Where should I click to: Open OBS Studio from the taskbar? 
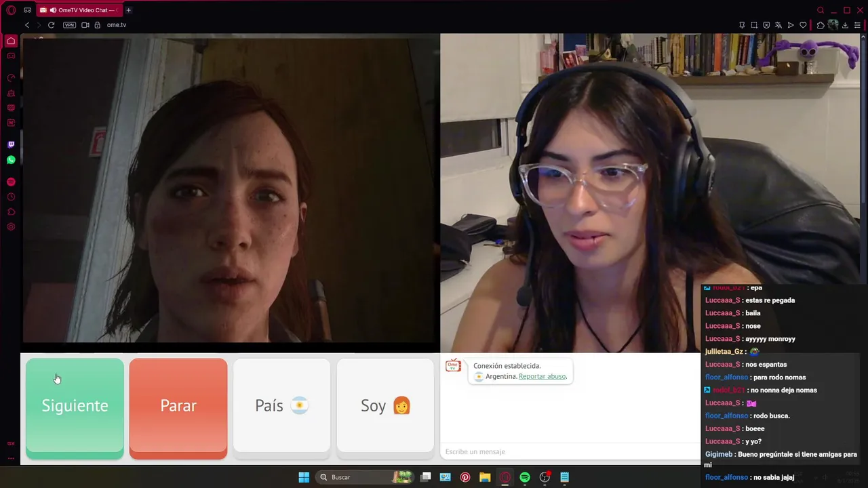click(x=545, y=477)
